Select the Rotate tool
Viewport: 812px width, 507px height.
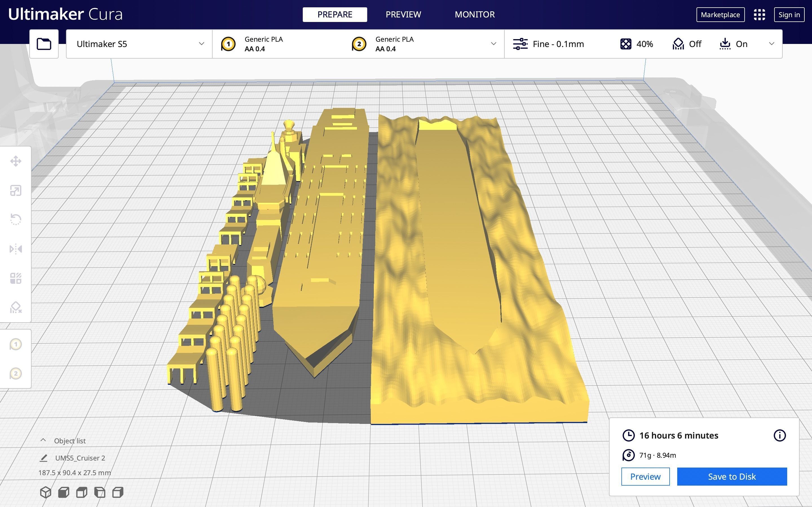16,220
